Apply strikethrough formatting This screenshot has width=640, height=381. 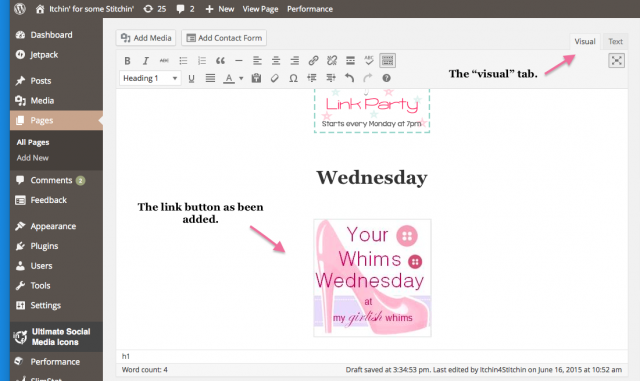(164, 61)
